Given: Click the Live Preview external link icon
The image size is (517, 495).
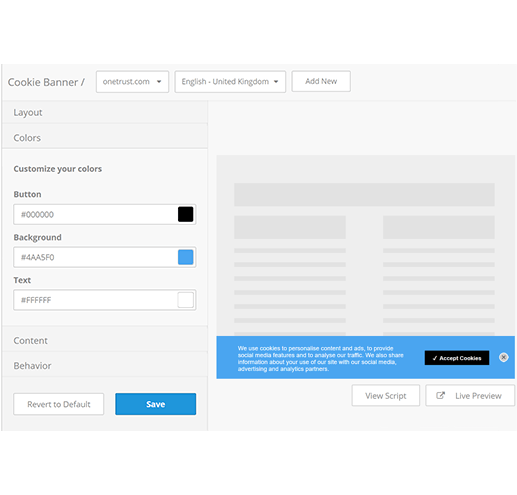Looking at the screenshot, I should click(x=440, y=395).
